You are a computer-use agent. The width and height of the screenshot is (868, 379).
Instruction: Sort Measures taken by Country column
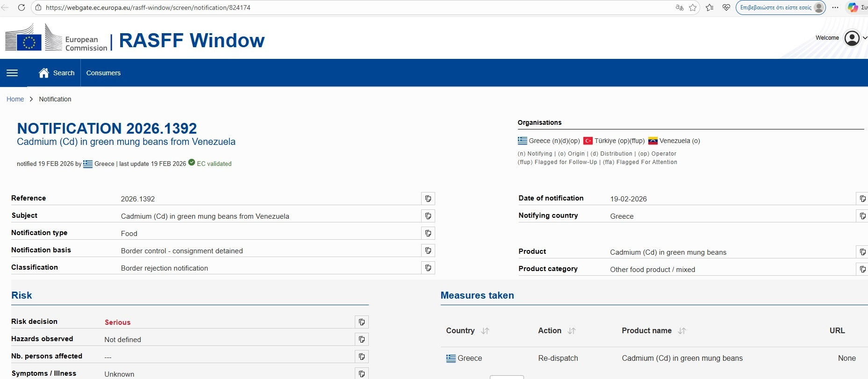[x=485, y=331]
